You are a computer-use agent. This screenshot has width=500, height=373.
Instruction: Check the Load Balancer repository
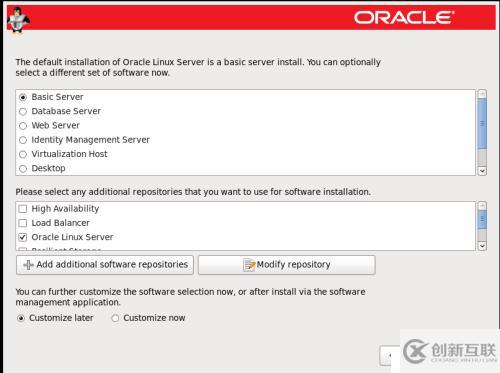click(x=23, y=223)
